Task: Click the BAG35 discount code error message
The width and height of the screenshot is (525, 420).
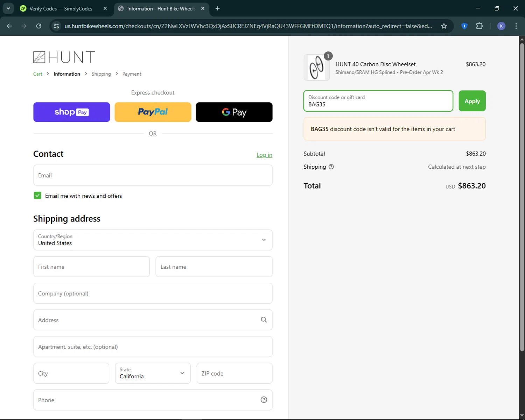Action: [x=395, y=129]
